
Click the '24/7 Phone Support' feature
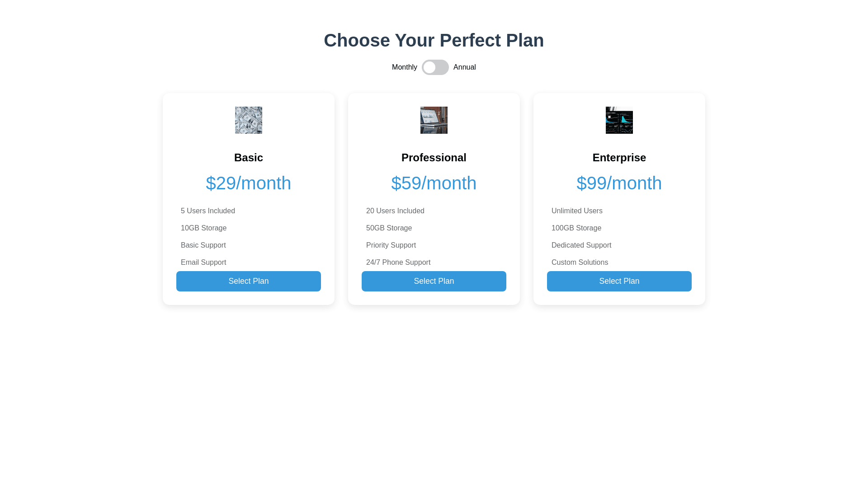pos(398,263)
